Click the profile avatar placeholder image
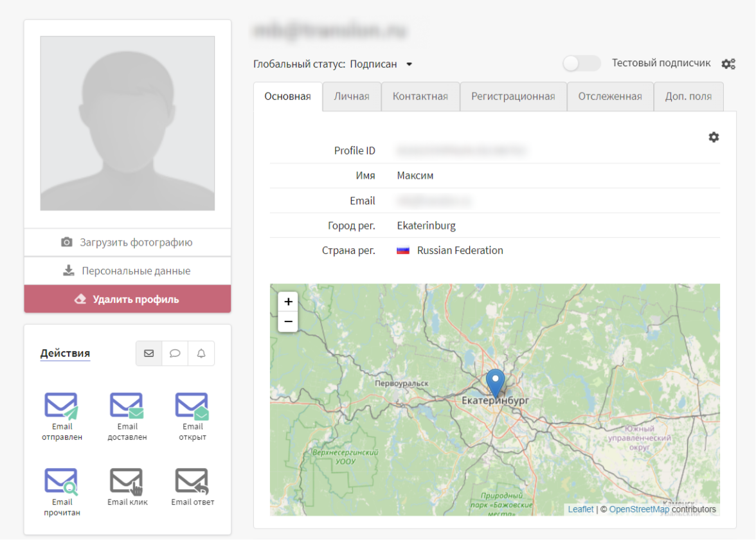This screenshot has height=540, width=756. 127,123
